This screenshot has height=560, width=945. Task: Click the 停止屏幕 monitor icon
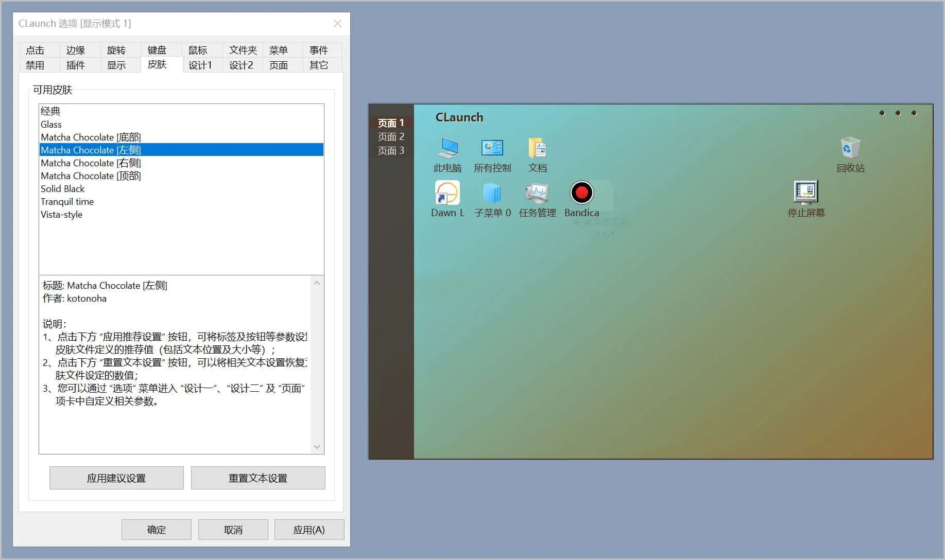(x=805, y=193)
